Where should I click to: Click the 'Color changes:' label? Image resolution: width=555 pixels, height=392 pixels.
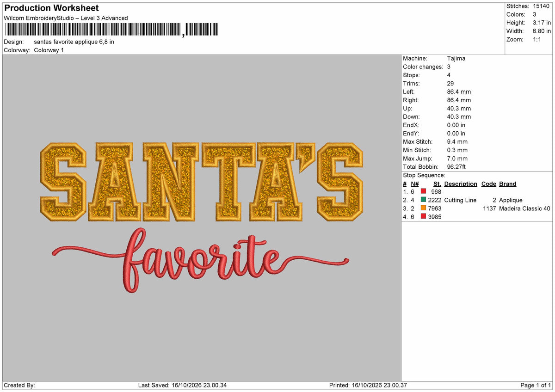pos(423,67)
